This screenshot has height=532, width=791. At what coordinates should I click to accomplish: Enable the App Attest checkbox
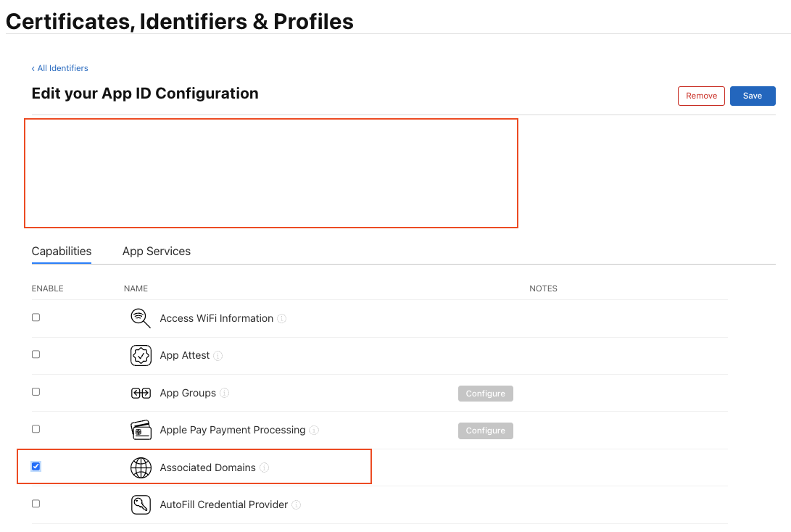[x=36, y=354]
